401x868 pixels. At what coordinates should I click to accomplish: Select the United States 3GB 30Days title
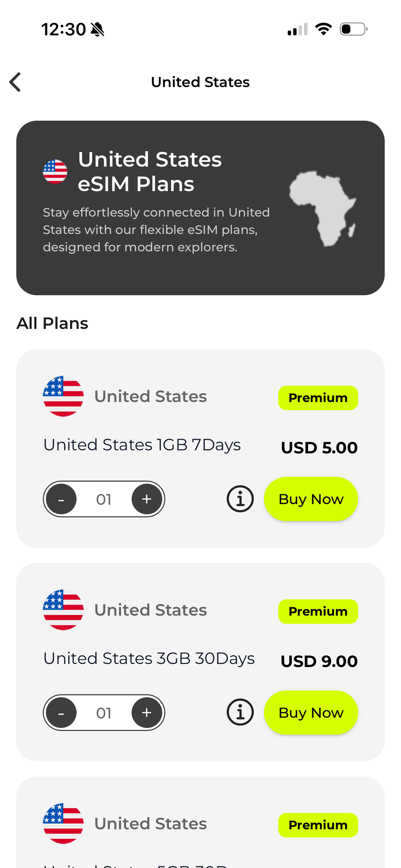tap(149, 659)
